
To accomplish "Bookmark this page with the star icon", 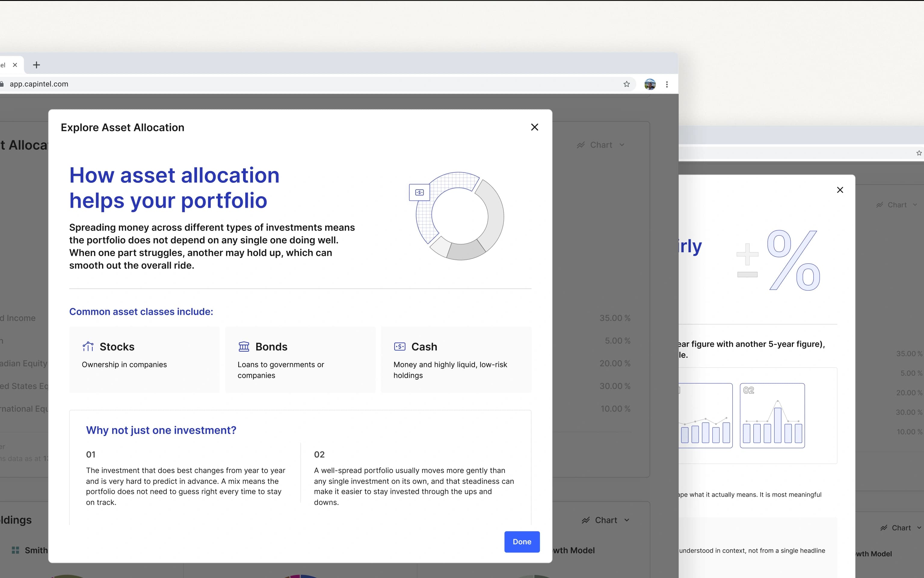I will tap(627, 84).
